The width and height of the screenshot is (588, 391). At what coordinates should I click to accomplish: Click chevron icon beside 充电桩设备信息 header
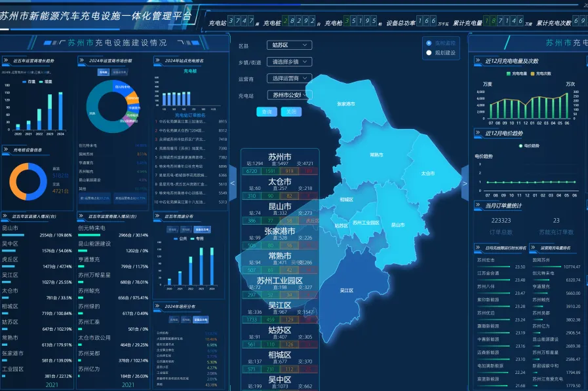(x=7, y=150)
